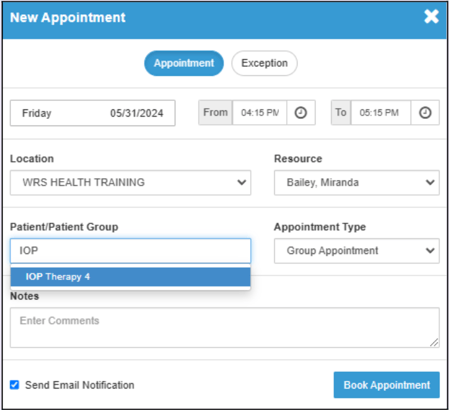The width and height of the screenshot is (449, 410).
Task: Uncheck Send Email Notification checkbox
Action: pos(14,385)
